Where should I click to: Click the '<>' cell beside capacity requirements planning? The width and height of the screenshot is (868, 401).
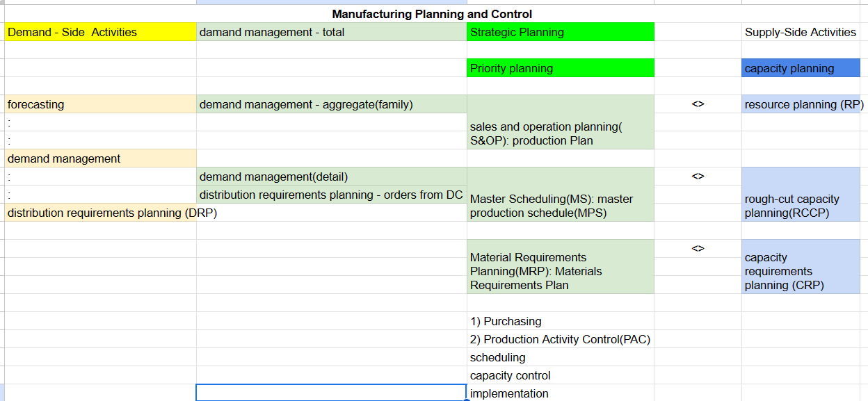(698, 249)
